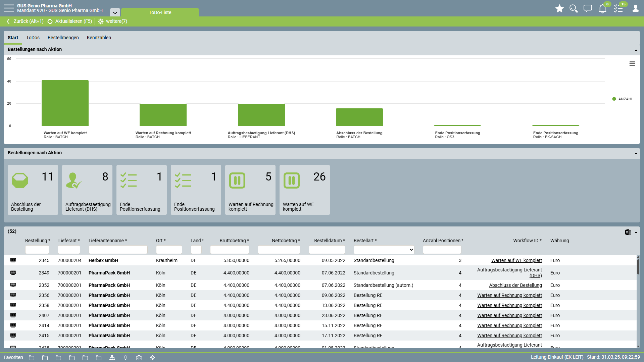Open the user profile icon

pyautogui.click(x=635, y=9)
